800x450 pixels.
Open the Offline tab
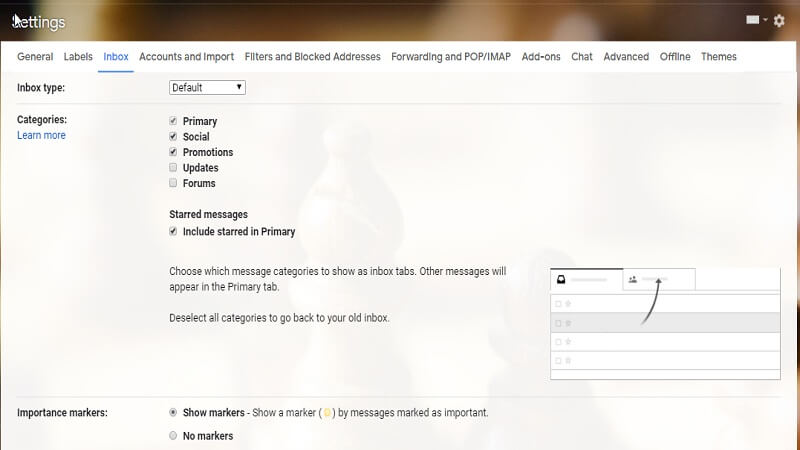674,57
